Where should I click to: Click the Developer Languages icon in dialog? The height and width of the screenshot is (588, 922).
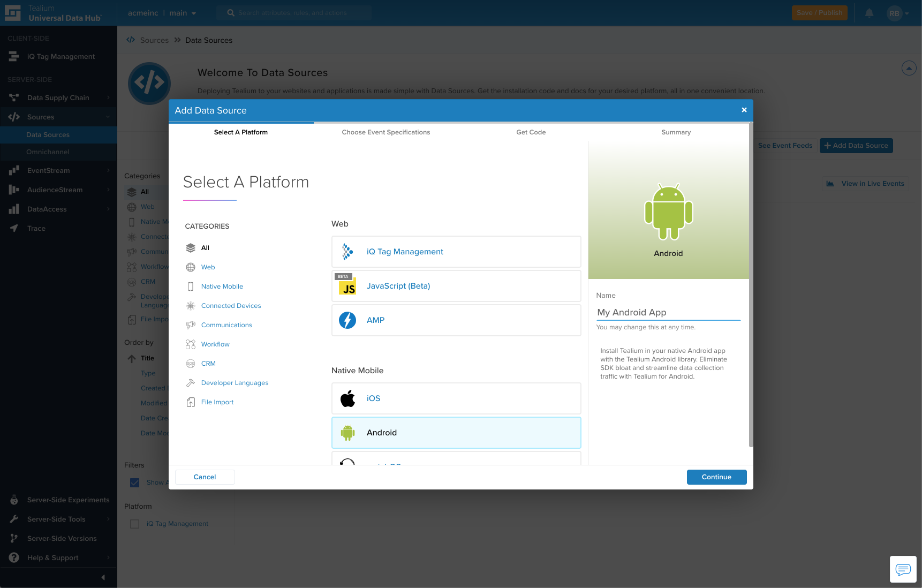click(x=191, y=383)
